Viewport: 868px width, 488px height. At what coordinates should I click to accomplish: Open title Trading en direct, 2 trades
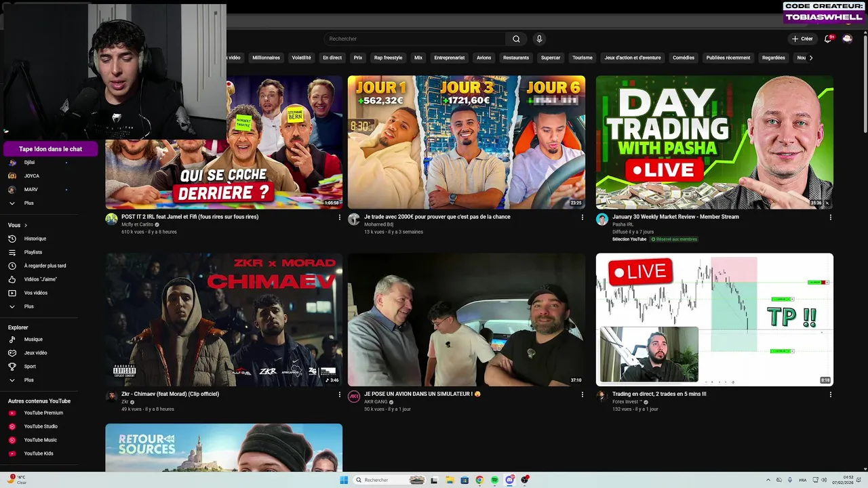pos(659,394)
